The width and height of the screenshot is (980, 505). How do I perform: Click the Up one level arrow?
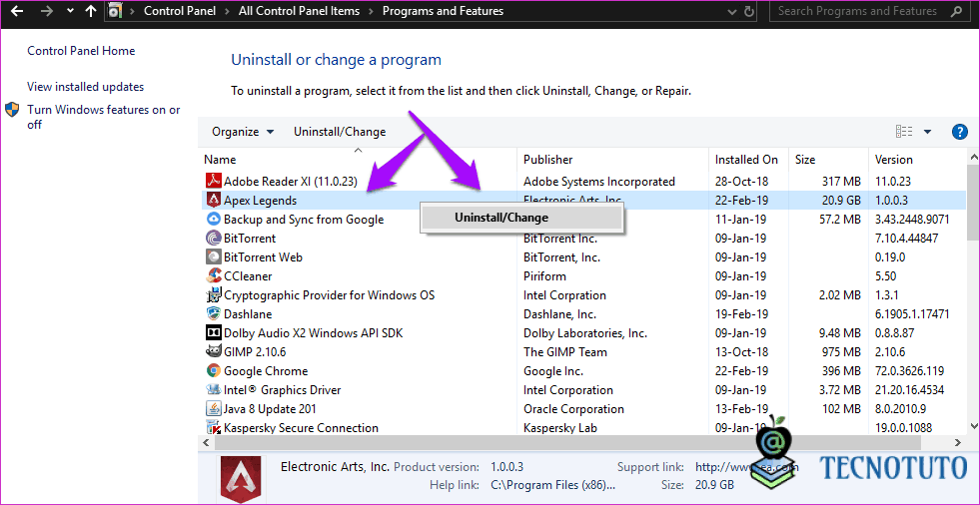pyautogui.click(x=91, y=11)
